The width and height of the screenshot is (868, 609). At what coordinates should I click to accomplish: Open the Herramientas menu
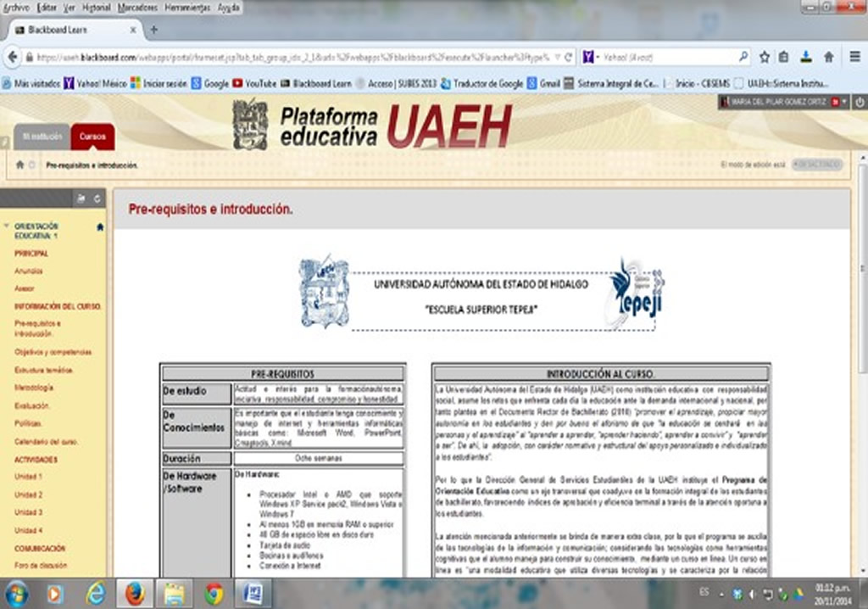187,8
